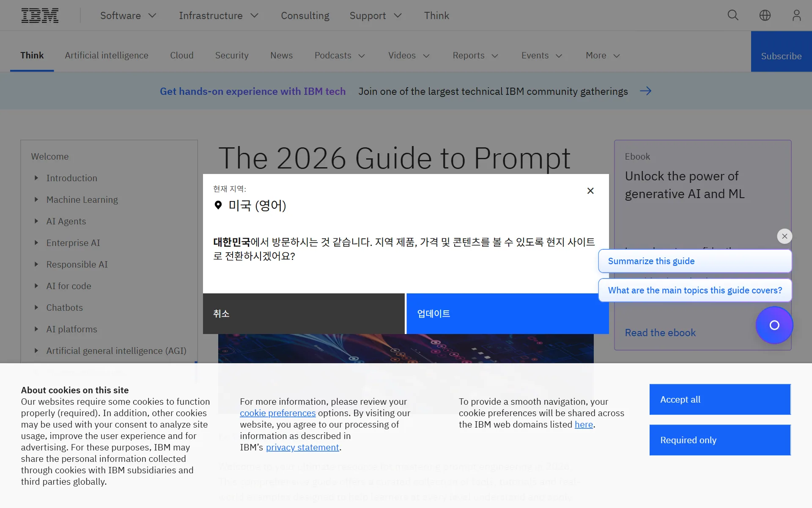This screenshot has height=508, width=812.
Task: Accept all cookies
Action: [x=720, y=399]
